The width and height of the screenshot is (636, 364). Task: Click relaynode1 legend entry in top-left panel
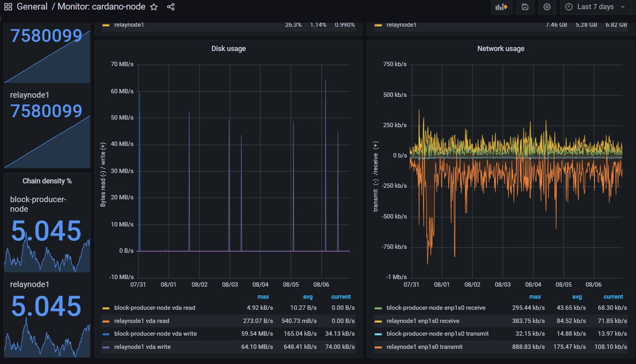pos(130,24)
